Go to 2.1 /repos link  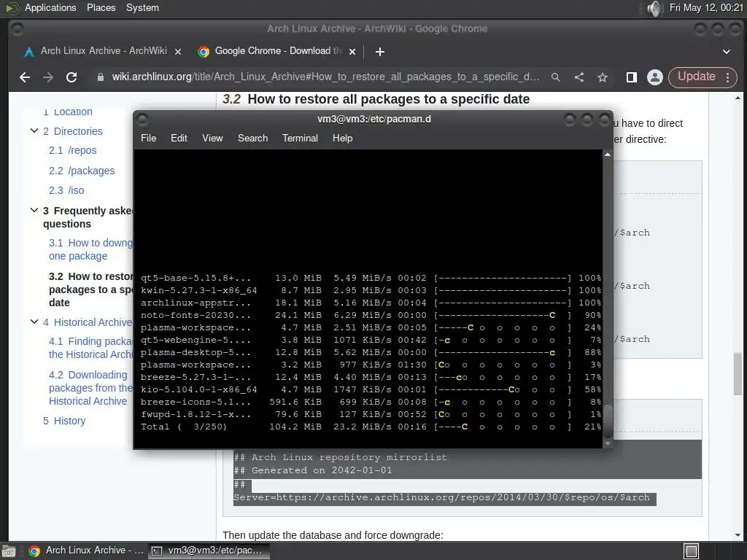72,150
